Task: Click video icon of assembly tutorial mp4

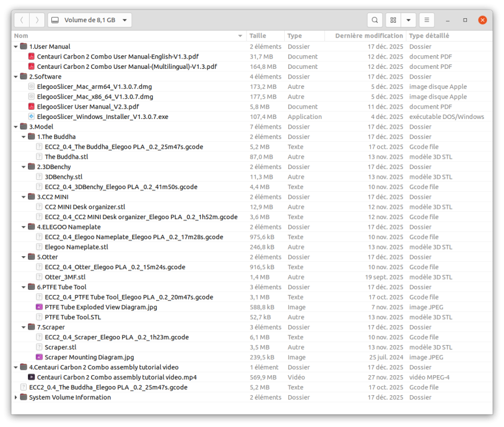Action: [x=31, y=377]
